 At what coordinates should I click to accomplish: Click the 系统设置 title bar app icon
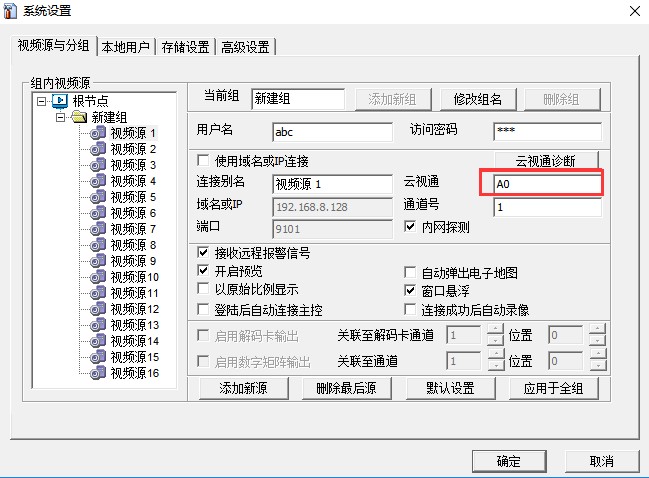tap(12, 10)
